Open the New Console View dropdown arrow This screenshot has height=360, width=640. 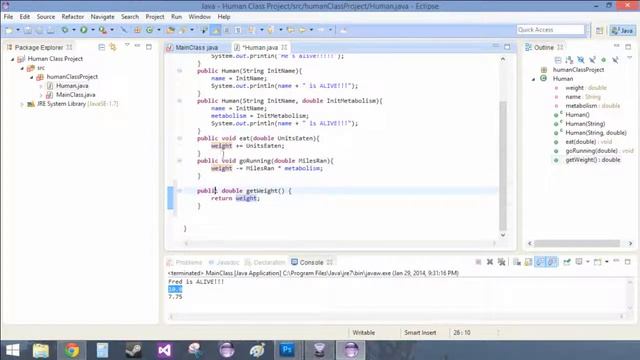tap(607, 262)
